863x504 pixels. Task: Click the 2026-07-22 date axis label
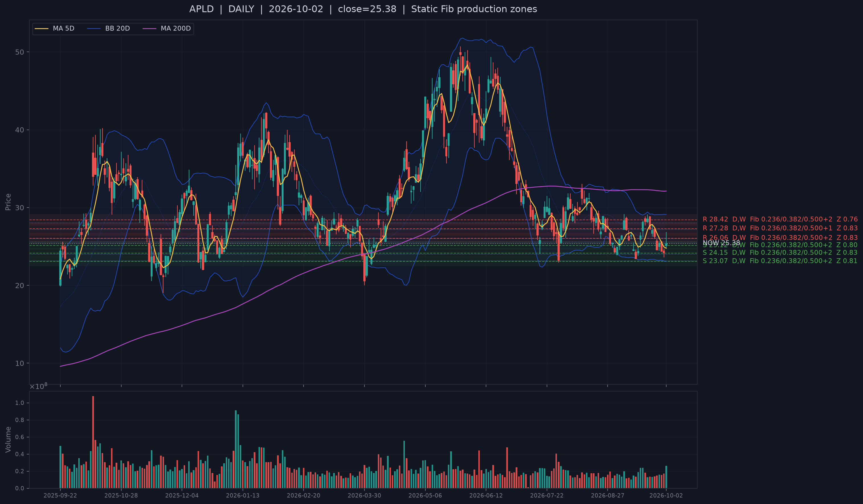pyautogui.click(x=547, y=496)
